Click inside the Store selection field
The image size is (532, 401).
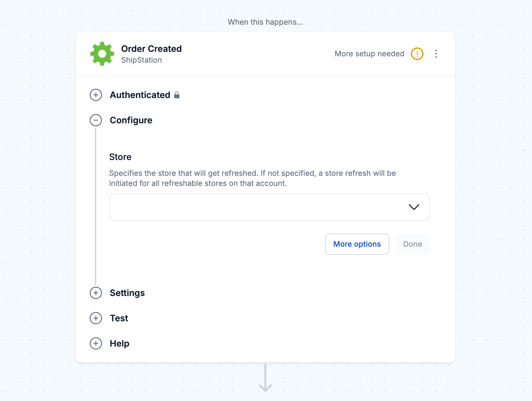pyautogui.click(x=269, y=207)
